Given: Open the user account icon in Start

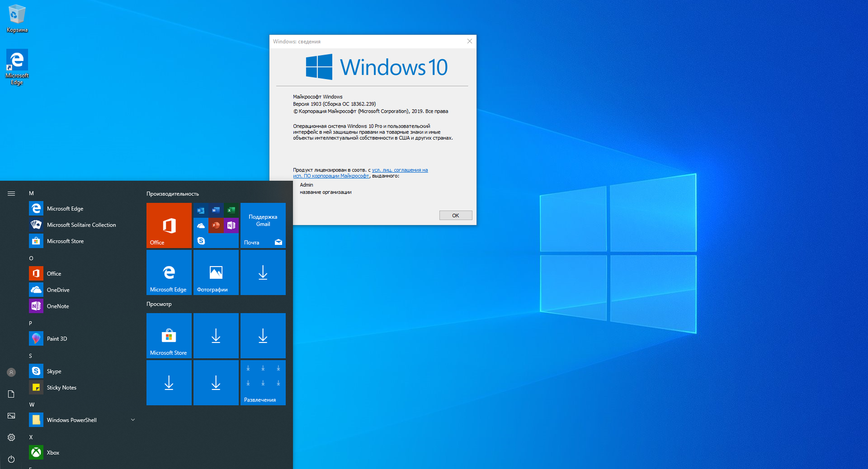Looking at the screenshot, I should point(11,372).
